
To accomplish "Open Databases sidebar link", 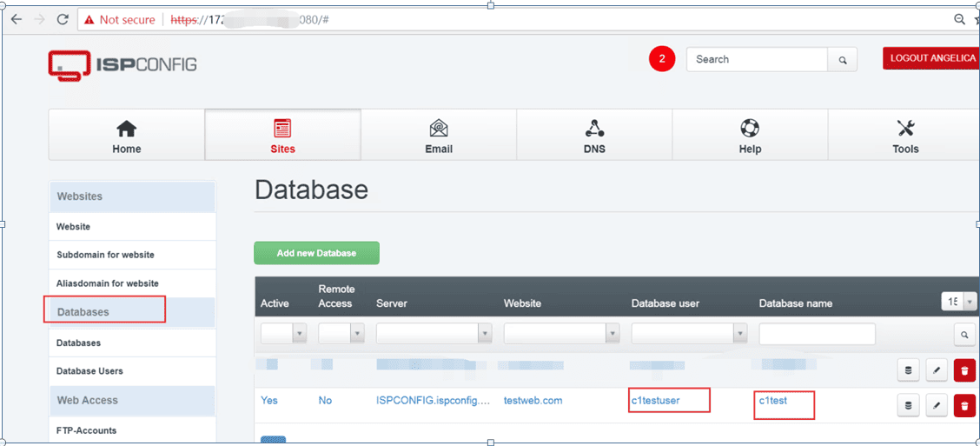I will [x=78, y=343].
